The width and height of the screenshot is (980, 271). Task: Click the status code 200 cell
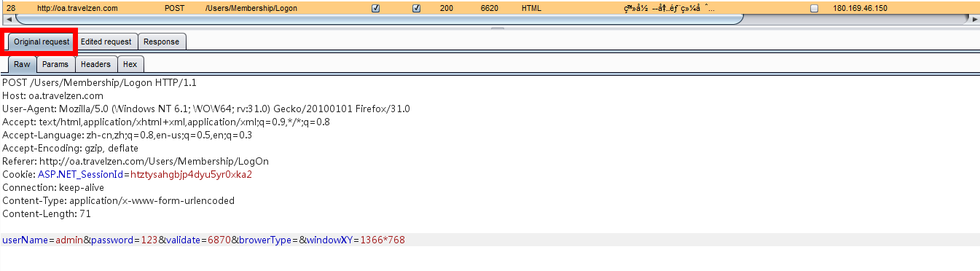[447, 8]
